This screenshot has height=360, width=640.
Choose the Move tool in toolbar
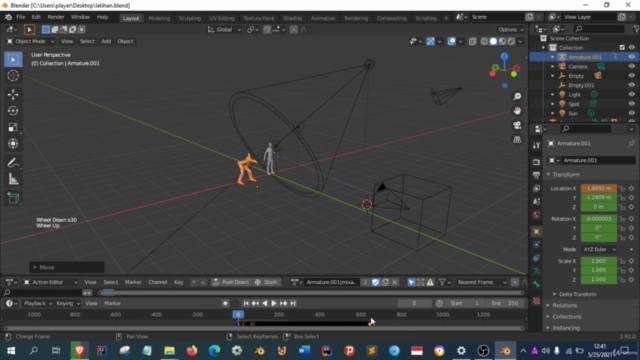[13, 94]
